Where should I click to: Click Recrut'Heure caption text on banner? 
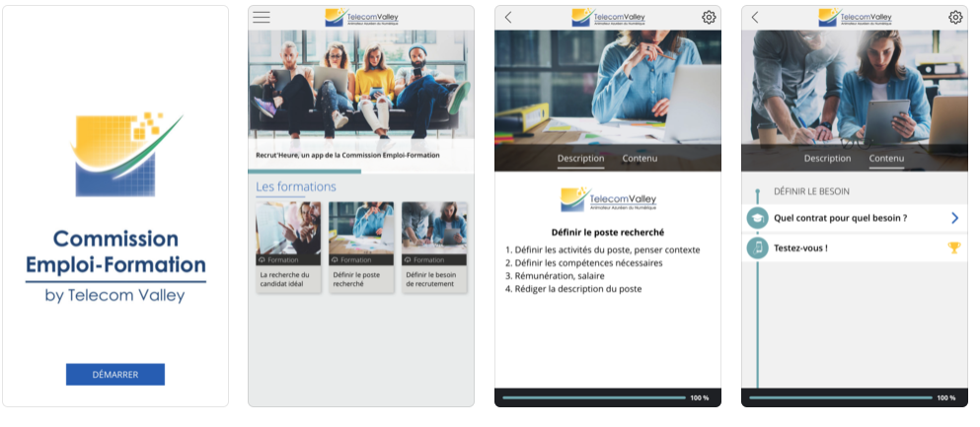347,155
